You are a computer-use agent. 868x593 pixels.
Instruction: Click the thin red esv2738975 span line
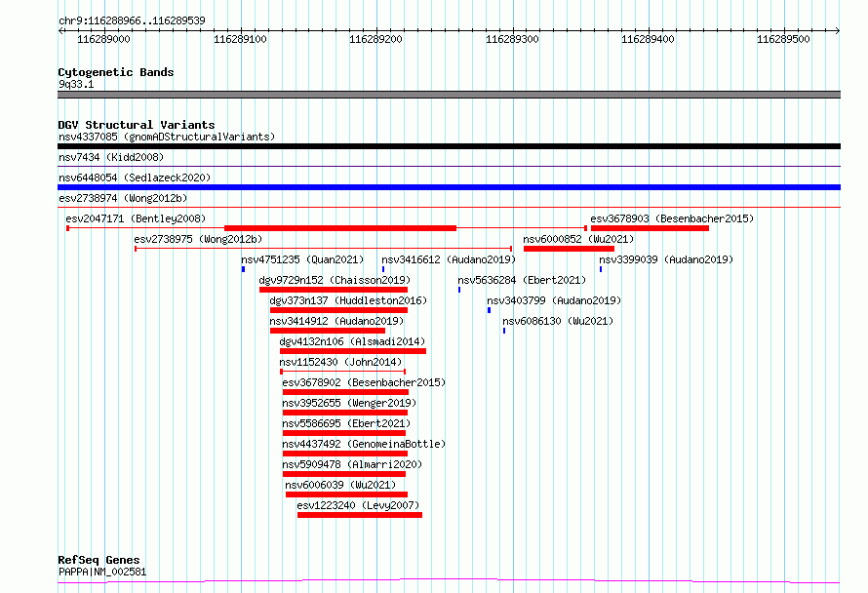pos(323,249)
